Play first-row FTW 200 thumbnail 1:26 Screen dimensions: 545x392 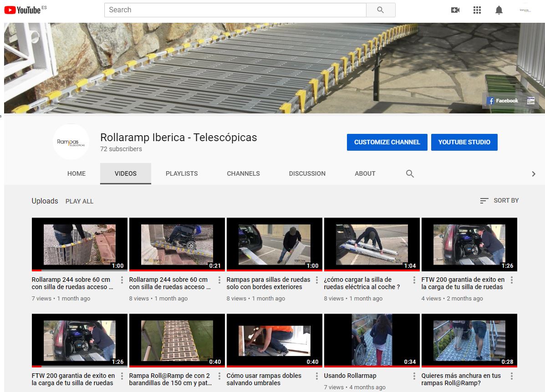click(469, 244)
